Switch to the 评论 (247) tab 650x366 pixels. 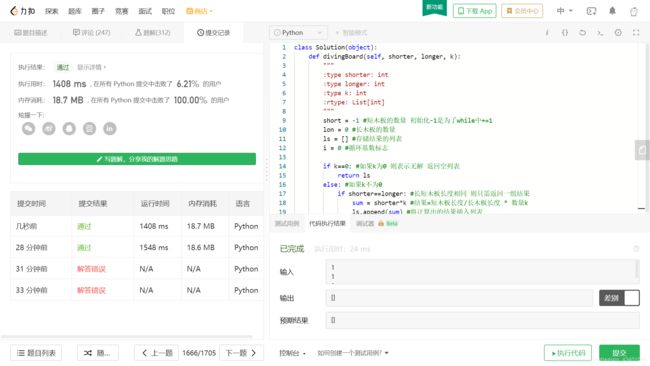coord(92,32)
